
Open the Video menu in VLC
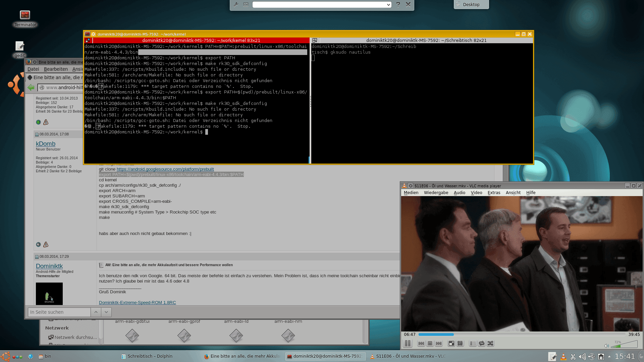click(476, 192)
